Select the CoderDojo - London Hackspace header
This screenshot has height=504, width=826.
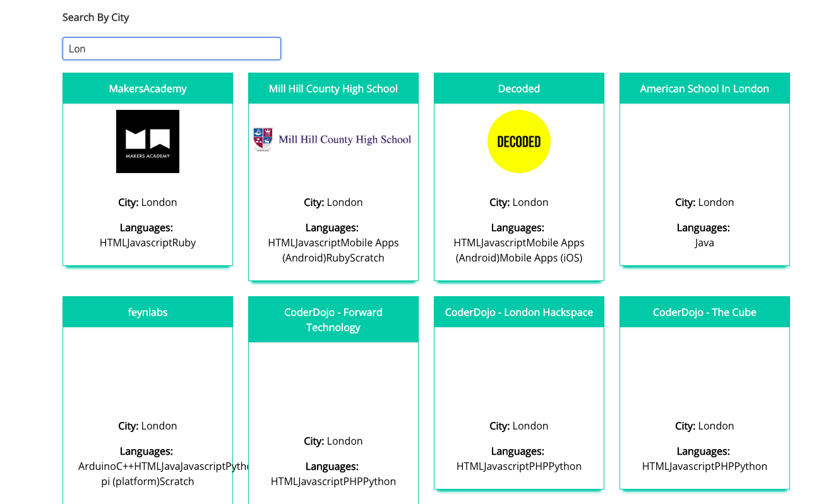pos(519,312)
